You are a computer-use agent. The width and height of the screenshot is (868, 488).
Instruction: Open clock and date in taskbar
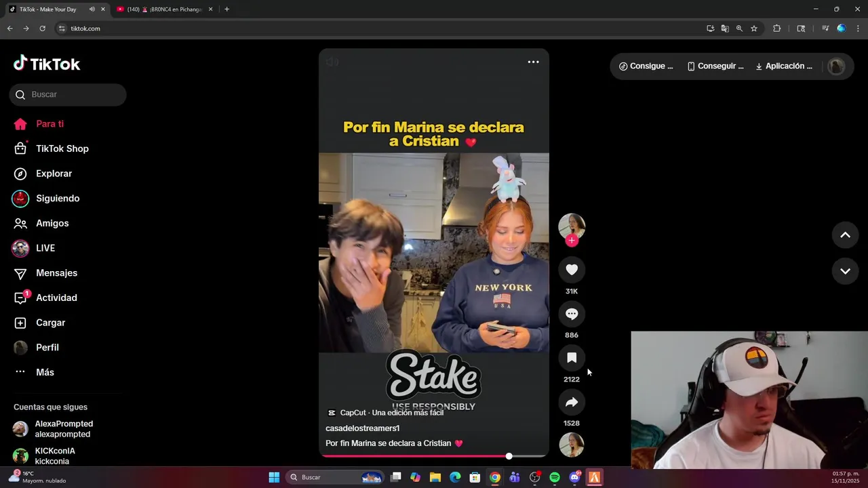click(846, 477)
